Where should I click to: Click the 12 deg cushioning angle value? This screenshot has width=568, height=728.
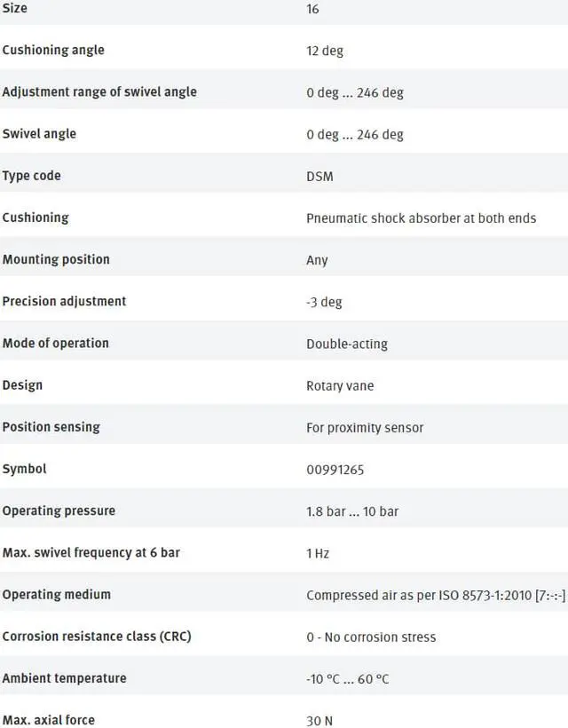click(325, 51)
